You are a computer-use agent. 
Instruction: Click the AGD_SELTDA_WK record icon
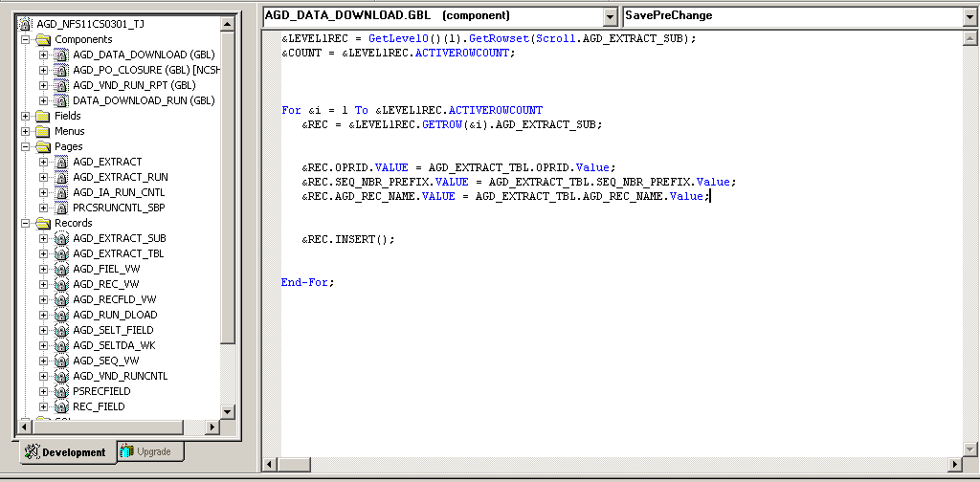60,345
